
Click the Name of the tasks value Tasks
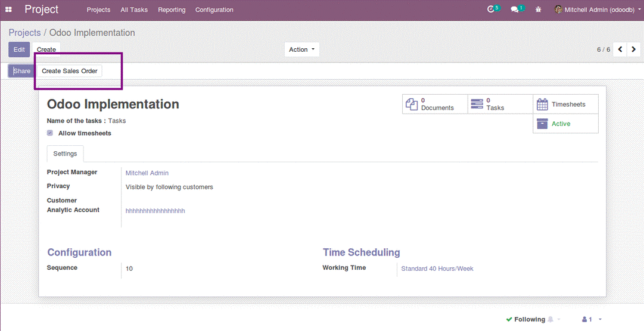coord(117,121)
